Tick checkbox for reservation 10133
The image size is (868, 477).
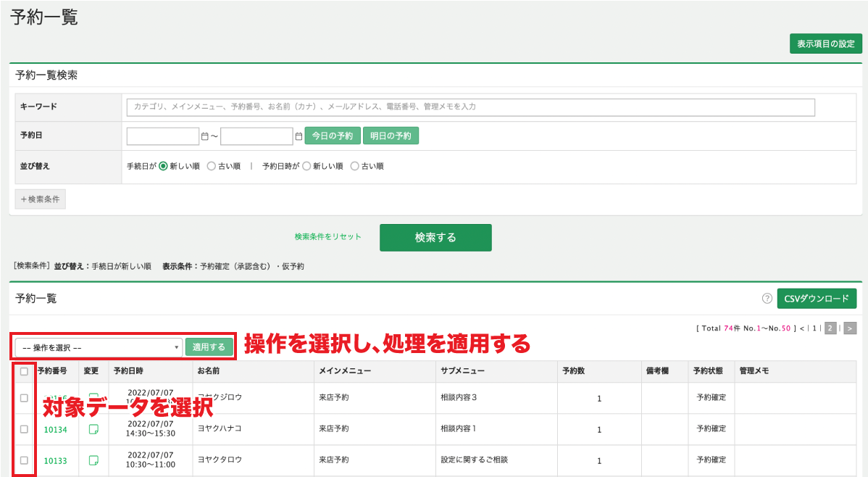coord(24,460)
